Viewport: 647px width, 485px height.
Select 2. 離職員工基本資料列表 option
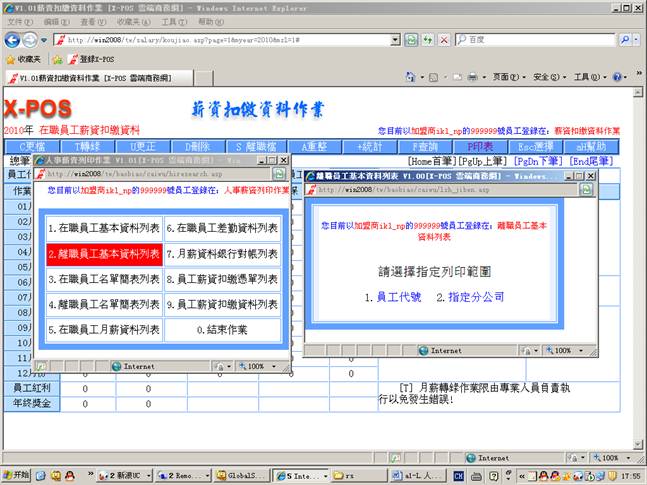104,254
